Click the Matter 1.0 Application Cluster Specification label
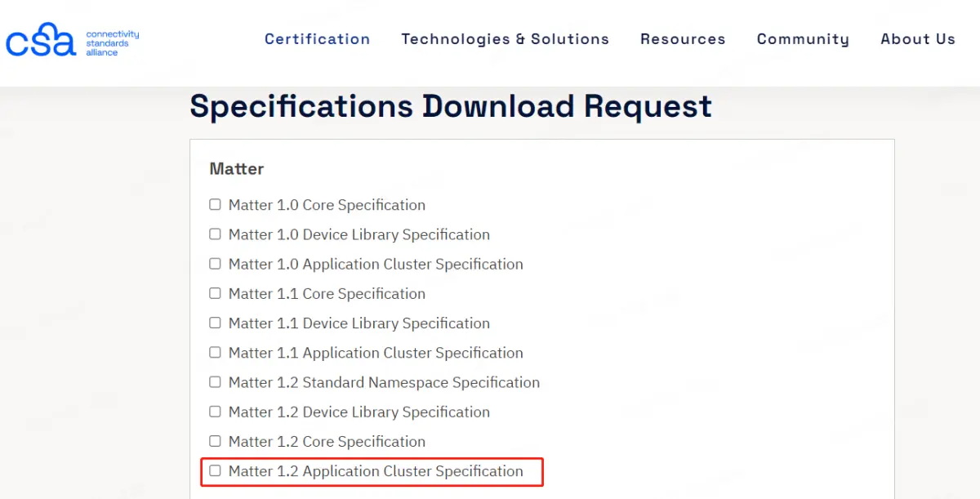Screen dimensions: 980x499 click(x=376, y=265)
